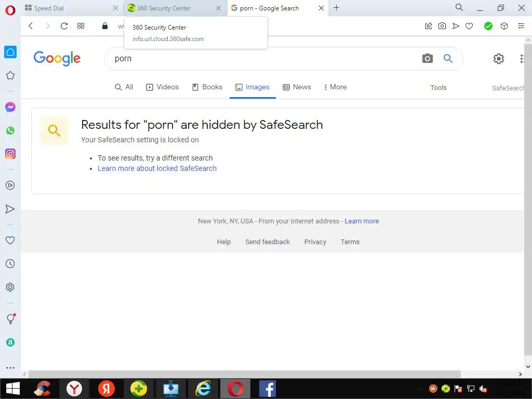Open Yandex Browser 'Y' taskbar icon

[x=74, y=389]
